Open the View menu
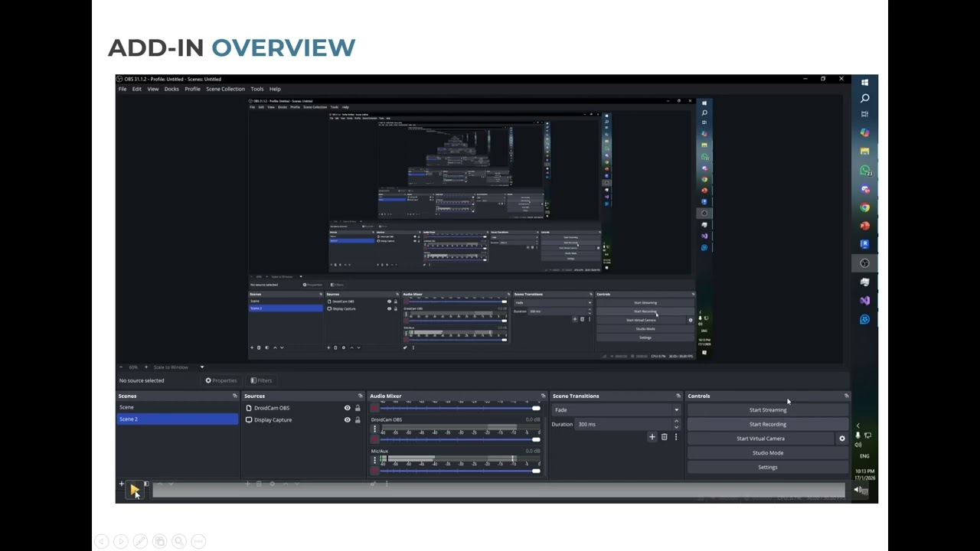The width and height of the screenshot is (980, 551). point(153,89)
